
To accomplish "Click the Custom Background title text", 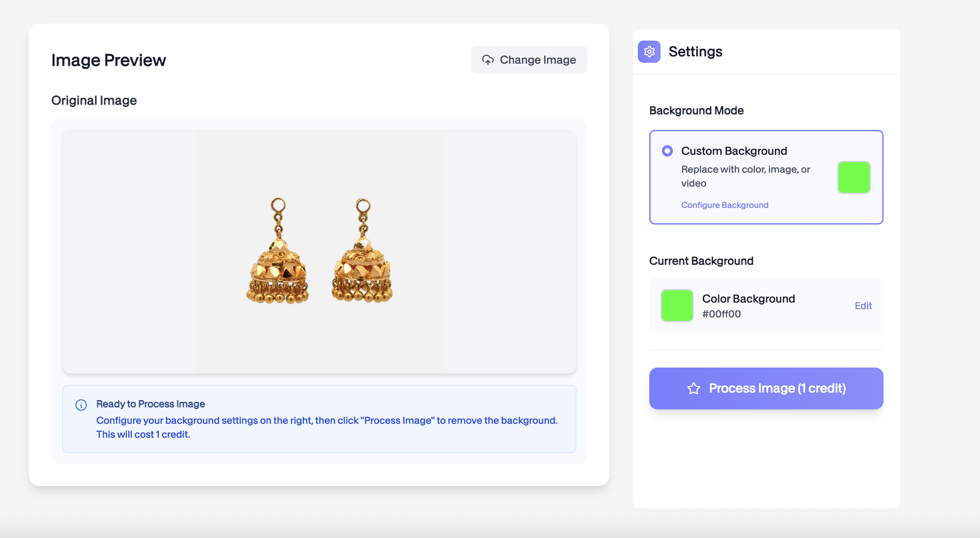I will point(734,151).
